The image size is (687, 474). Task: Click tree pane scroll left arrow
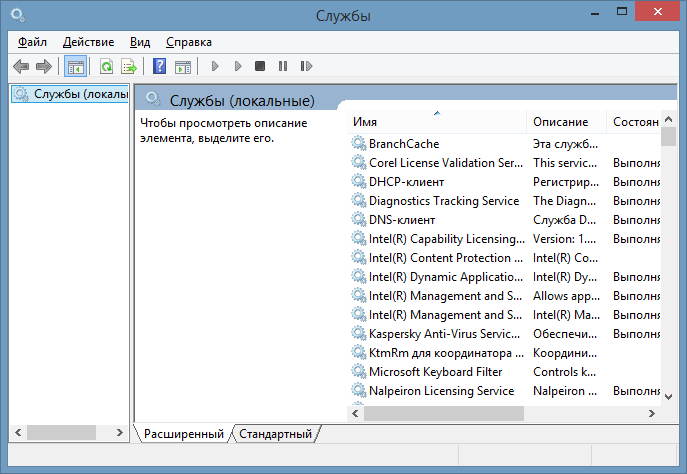(18, 432)
